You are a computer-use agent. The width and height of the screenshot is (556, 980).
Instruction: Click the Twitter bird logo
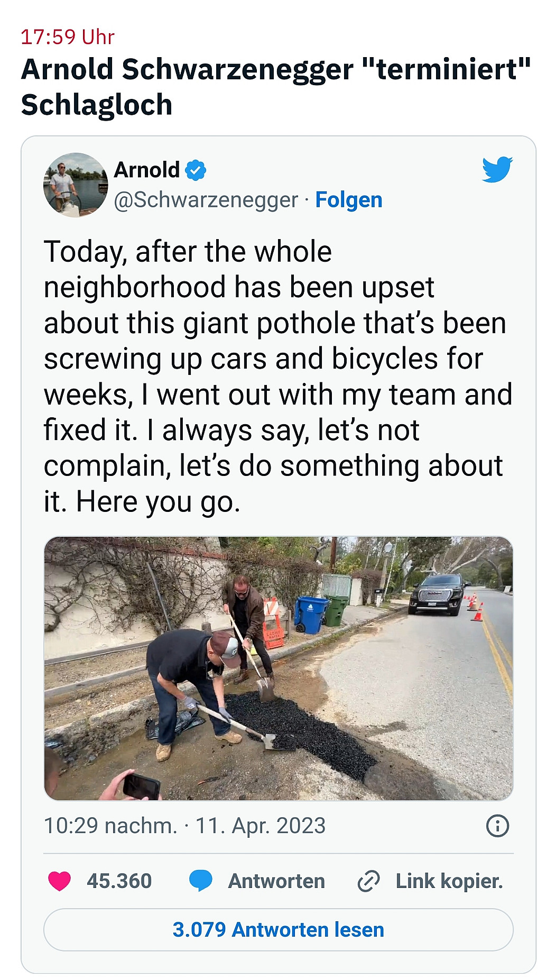point(497,169)
